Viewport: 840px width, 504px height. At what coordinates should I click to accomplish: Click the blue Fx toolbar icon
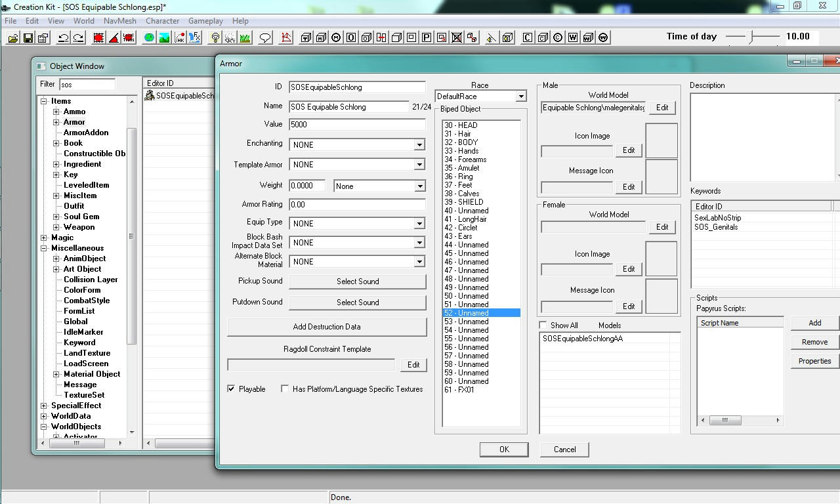tap(194, 37)
